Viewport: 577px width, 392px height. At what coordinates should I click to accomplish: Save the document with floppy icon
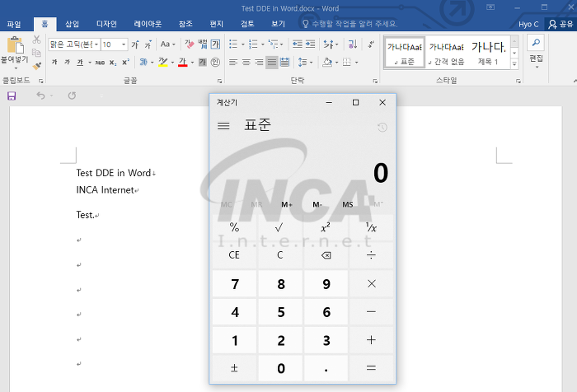click(12, 96)
